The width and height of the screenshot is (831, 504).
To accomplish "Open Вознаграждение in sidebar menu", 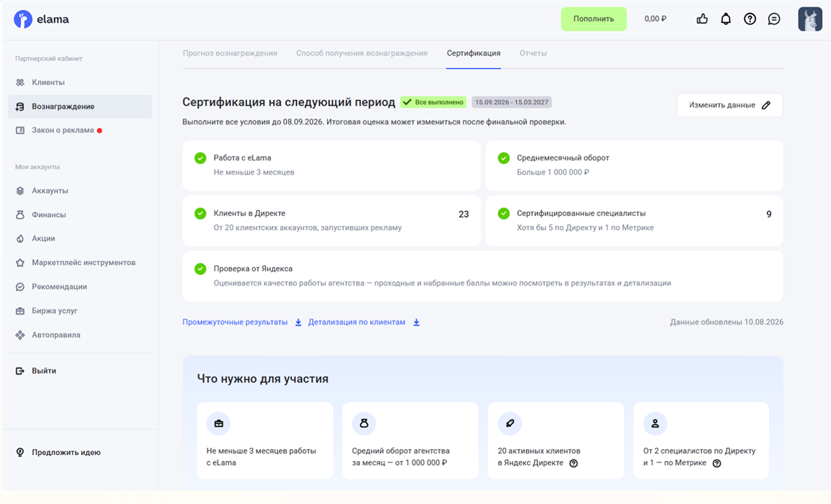I will tap(80, 106).
